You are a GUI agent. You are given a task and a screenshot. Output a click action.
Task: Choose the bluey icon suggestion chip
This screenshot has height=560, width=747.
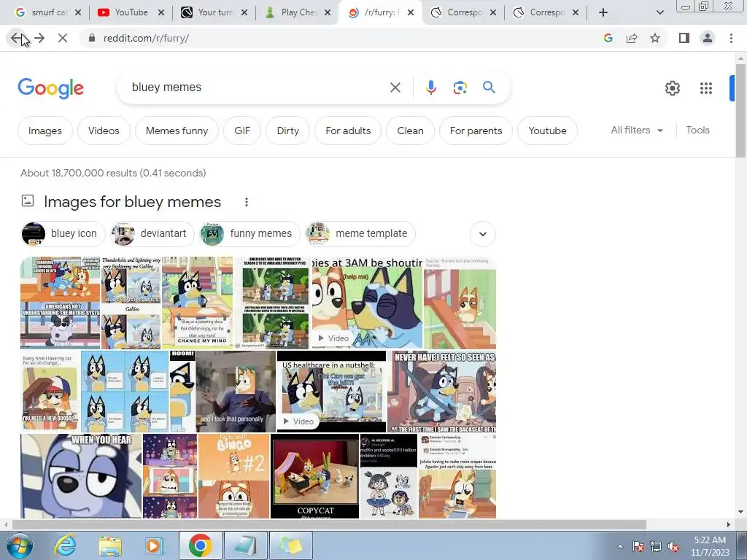click(63, 234)
